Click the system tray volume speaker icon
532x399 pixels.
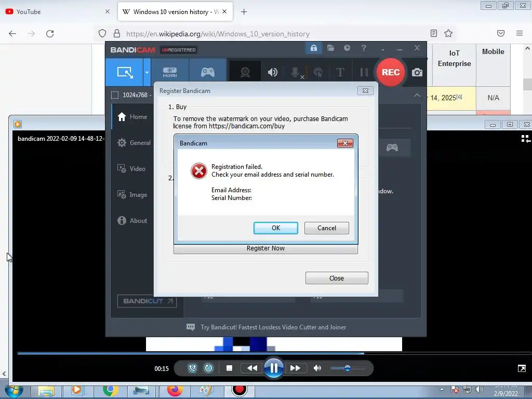(x=480, y=390)
